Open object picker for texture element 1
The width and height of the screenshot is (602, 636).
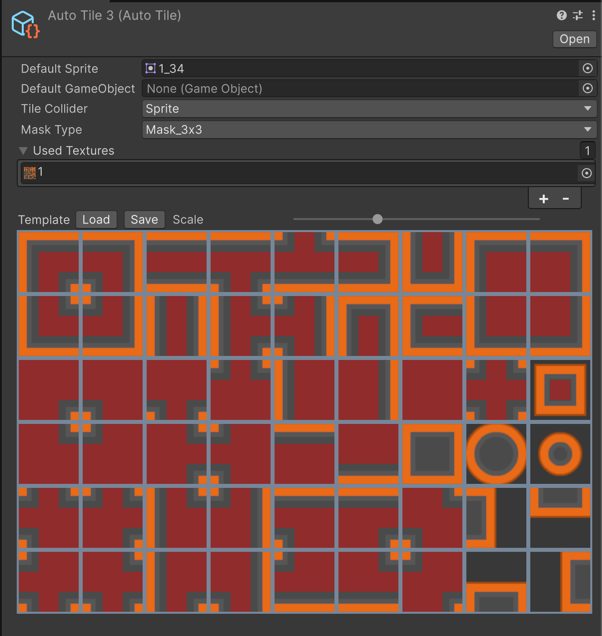[x=587, y=173]
